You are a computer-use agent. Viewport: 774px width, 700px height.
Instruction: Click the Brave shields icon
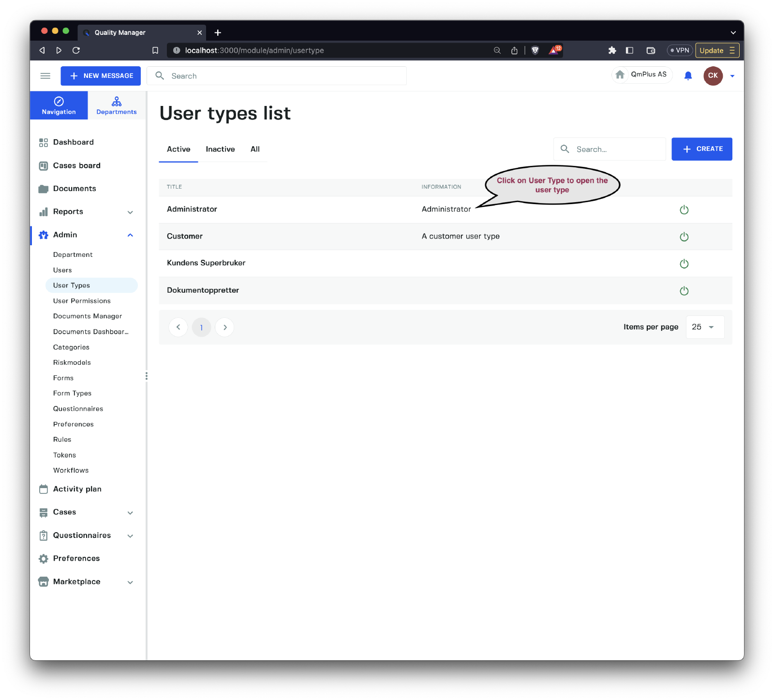[535, 50]
